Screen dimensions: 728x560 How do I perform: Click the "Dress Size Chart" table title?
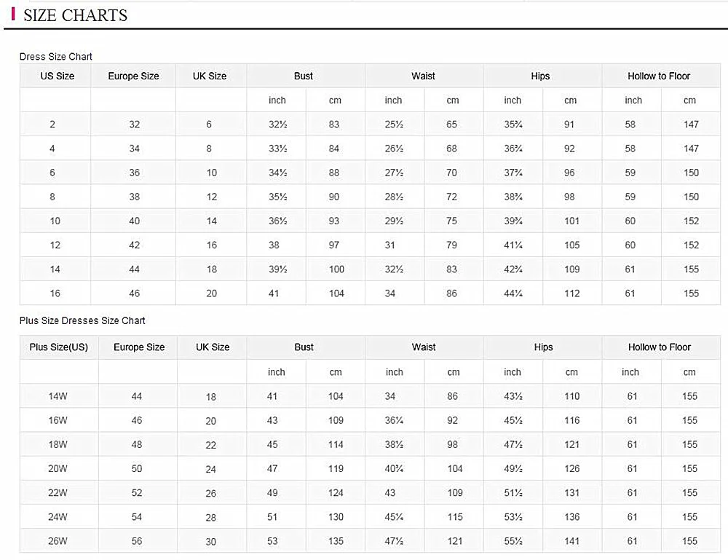[x=56, y=56]
